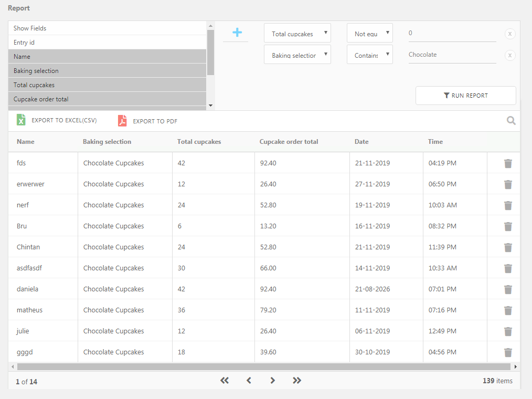Viewport: 532px width, 399px height.
Task: Click the table's horizontal scroll left arrow
Action: point(13,367)
